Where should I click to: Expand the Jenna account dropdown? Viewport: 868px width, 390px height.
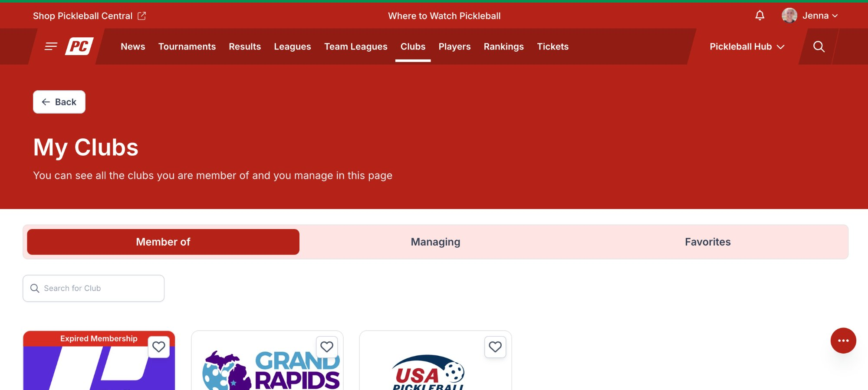[x=820, y=16]
